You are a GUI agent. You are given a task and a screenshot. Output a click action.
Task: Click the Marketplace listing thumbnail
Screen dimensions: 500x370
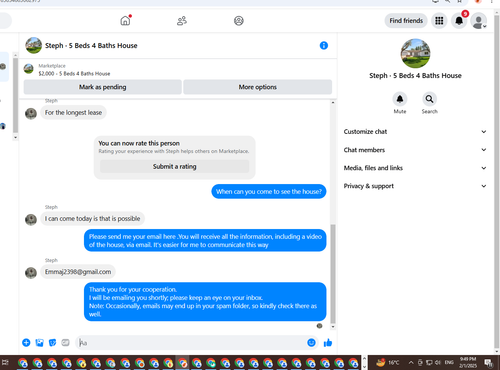[x=29, y=69]
